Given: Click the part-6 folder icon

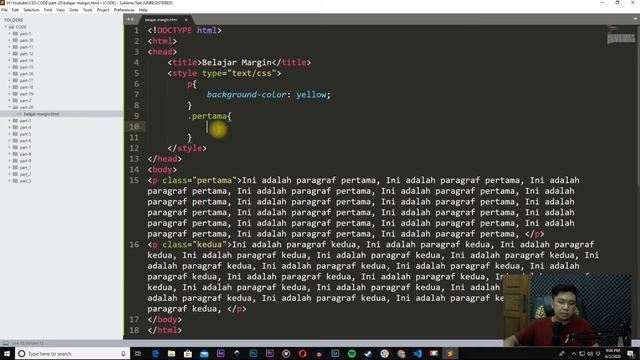Looking at the screenshot, I should tap(15, 141).
